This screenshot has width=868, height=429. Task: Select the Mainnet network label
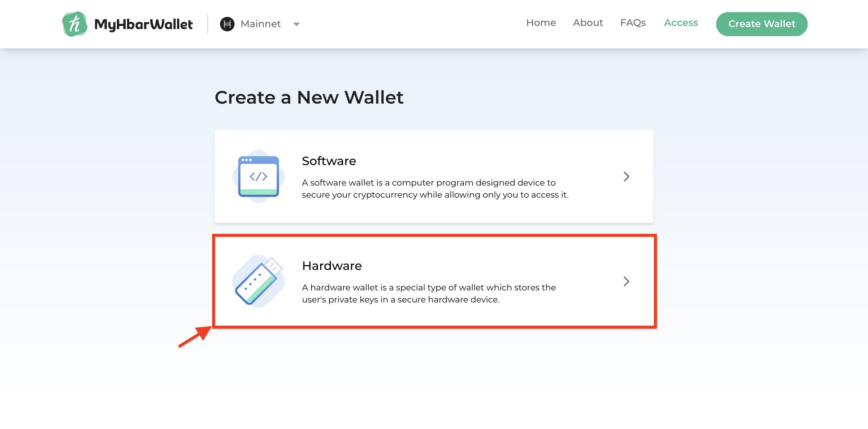260,24
